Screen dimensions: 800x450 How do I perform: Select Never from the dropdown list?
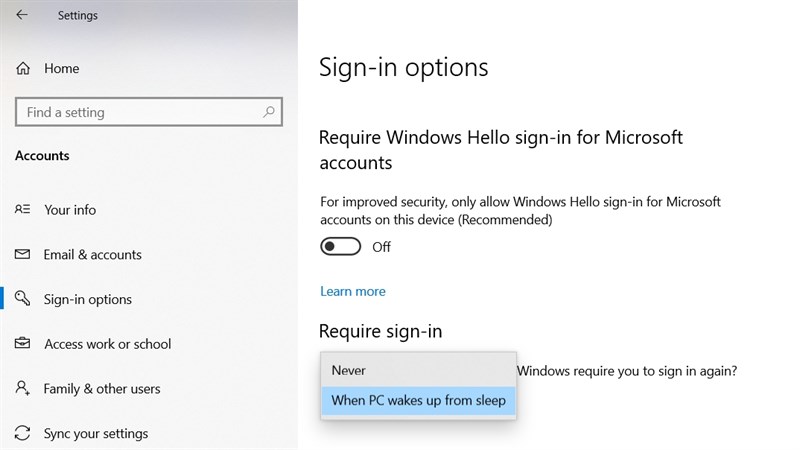point(349,370)
